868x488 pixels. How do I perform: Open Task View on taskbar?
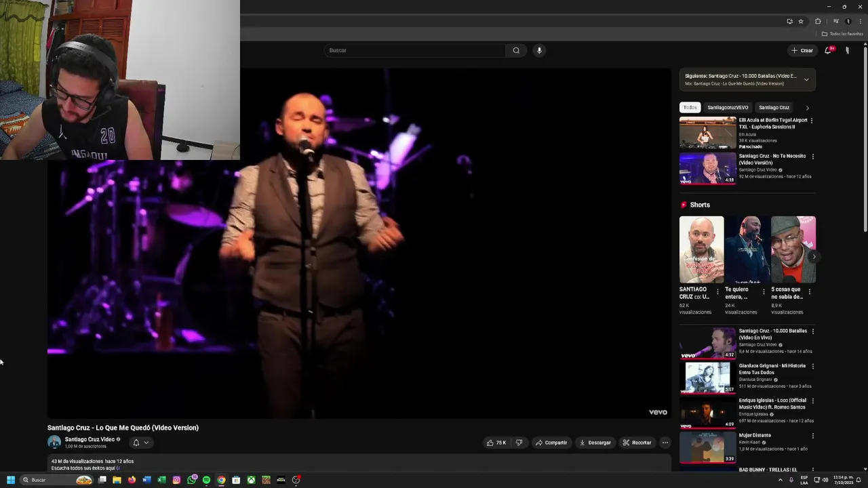102,480
